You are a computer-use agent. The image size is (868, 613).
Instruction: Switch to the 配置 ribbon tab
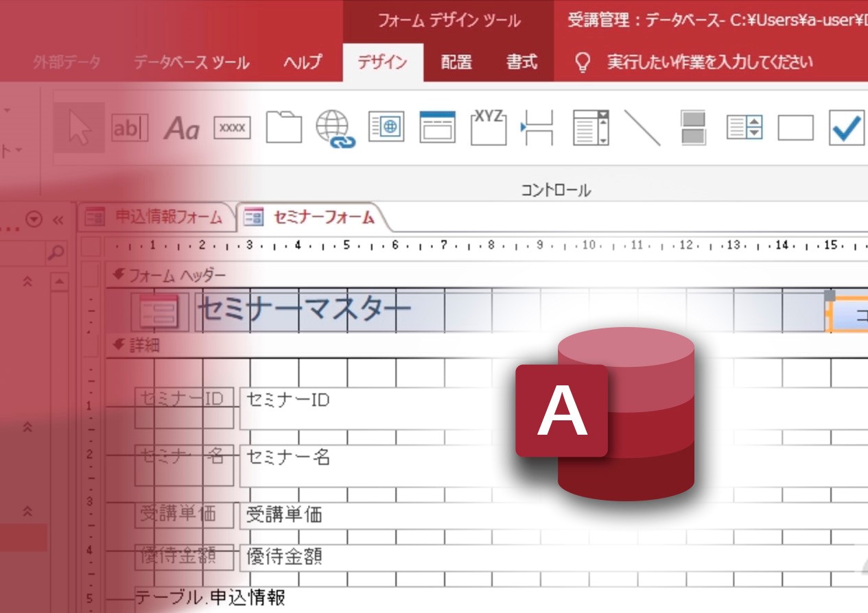456,62
